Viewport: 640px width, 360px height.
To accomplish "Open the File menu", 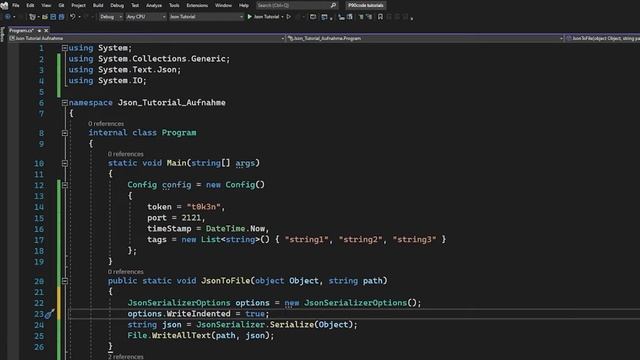I will [x=16, y=5].
